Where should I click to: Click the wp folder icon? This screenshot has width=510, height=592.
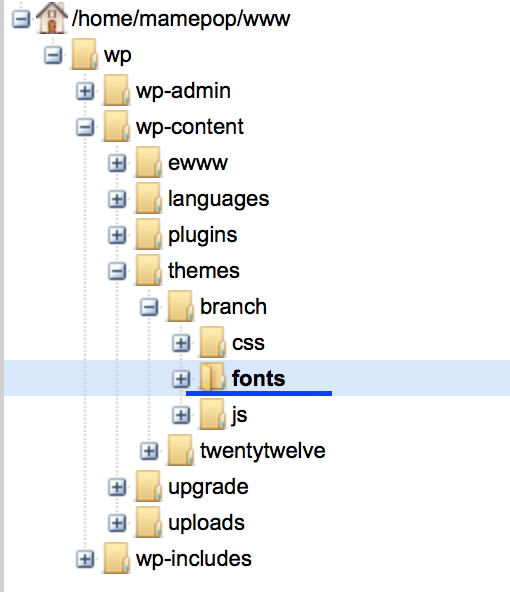pos(85,54)
